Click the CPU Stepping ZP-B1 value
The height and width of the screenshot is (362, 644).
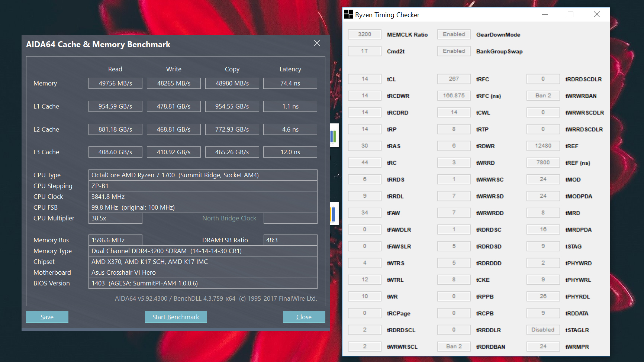[x=203, y=186]
